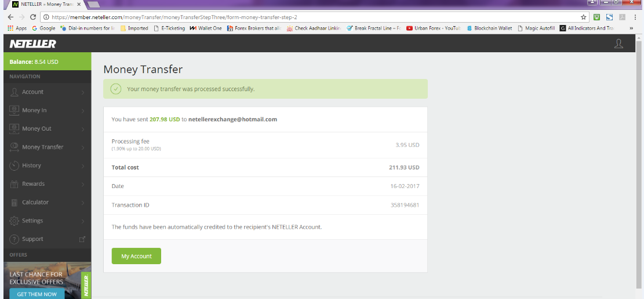The image size is (644, 299).
Task: Open a new browser tab
Action: 94,5
